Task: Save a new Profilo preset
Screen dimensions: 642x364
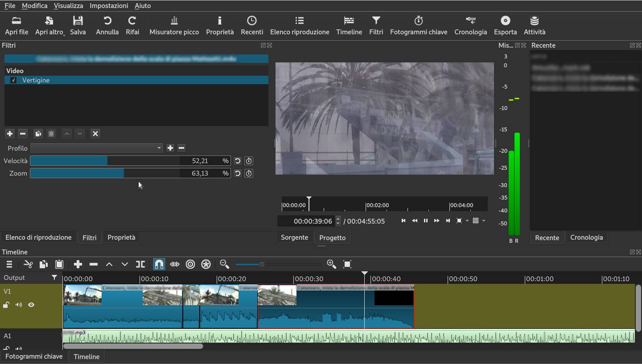Action: tap(170, 148)
